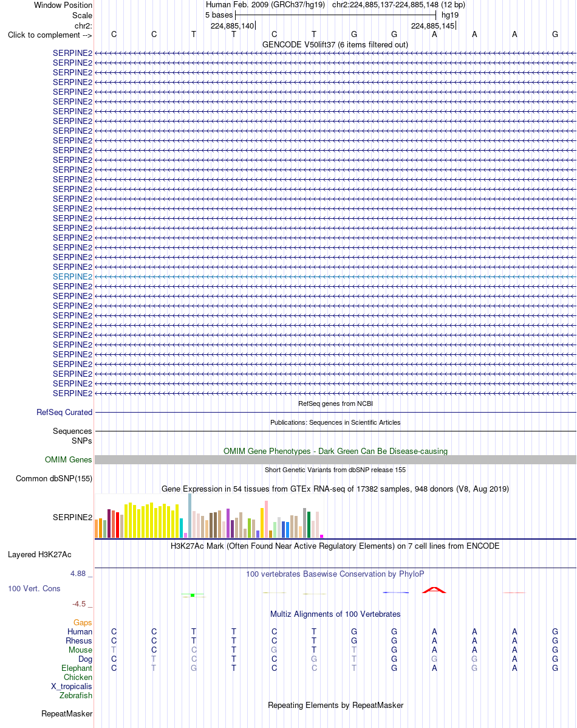Viewport: 577px width, 728px height.
Task: Select the Zebrafish alignment row label
Action: click(76, 696)
